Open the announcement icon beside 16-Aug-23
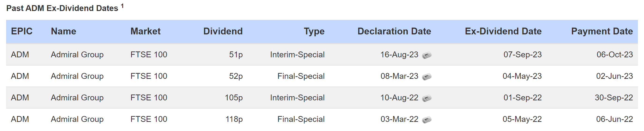 pos(426,55)
